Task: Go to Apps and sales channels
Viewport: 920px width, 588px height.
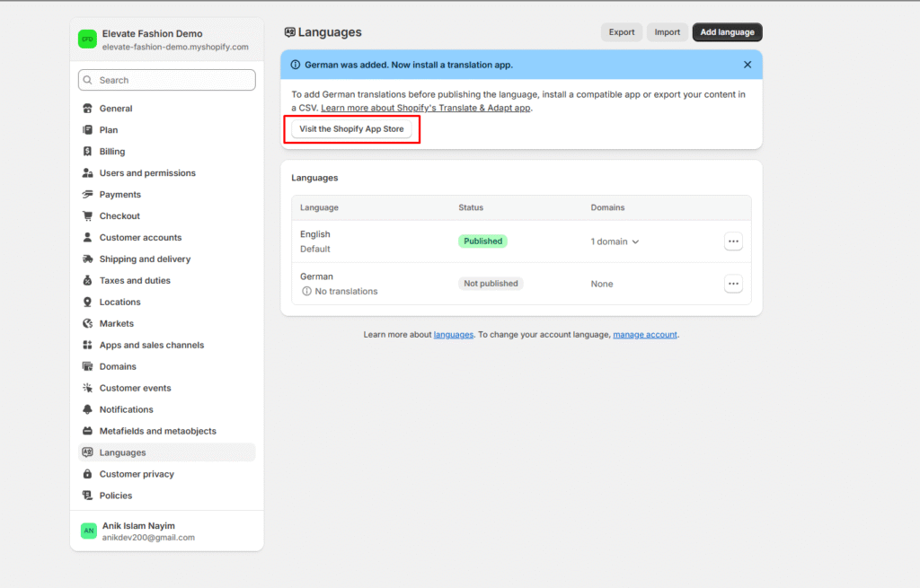Action: 166,345
